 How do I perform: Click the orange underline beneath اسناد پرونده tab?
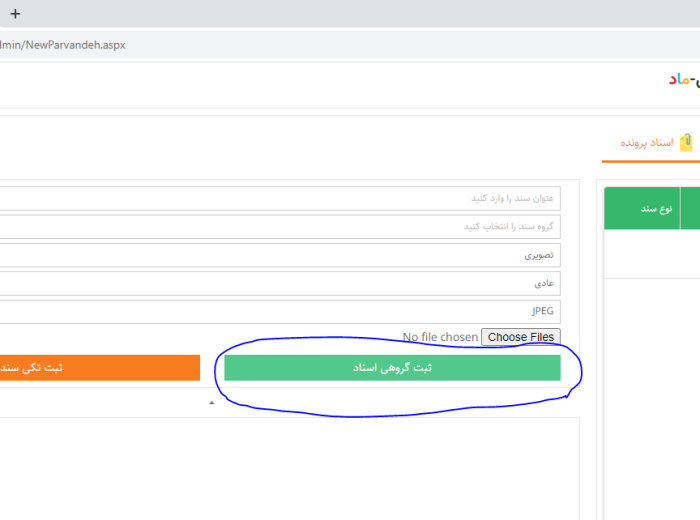click(x=650, y=161)
